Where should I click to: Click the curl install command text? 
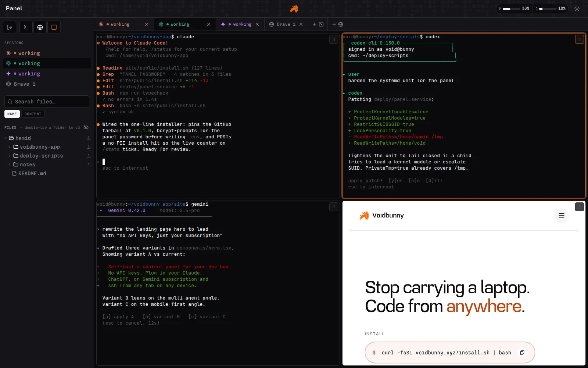(x=446, y=353)
